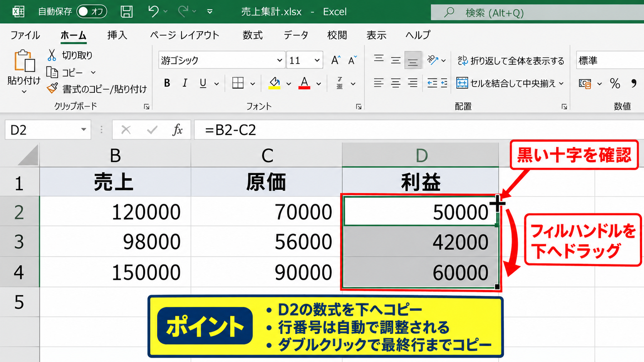Click the Redo arrow icon
The width and height of the screenshot is (644, 362).
[x=183, y=12]
